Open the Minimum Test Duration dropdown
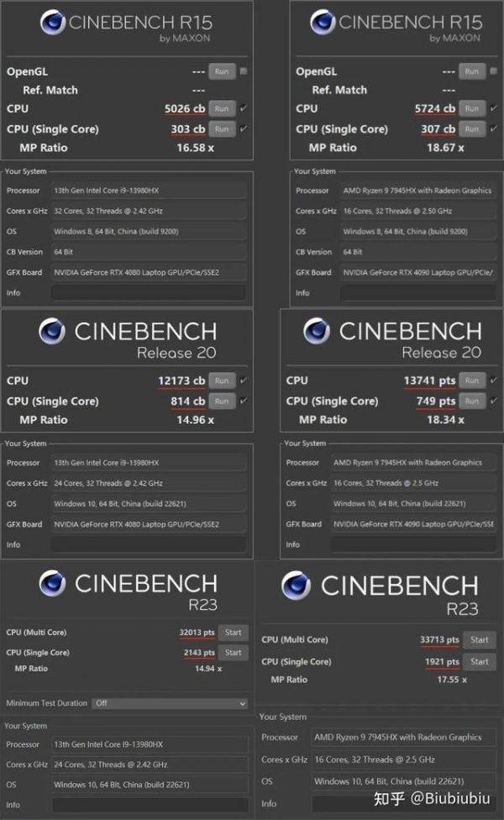 [x=170, y=703]
